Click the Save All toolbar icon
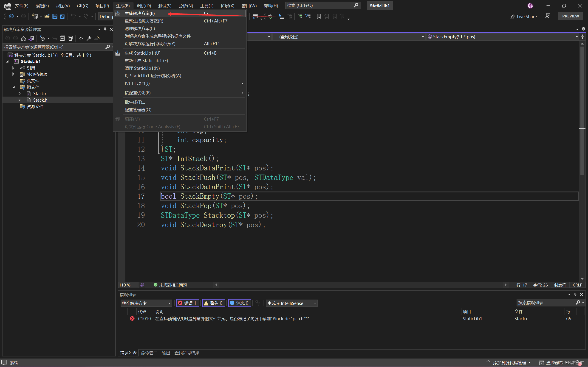The height and width of the screenshot is (367, 588). [63, 17]
